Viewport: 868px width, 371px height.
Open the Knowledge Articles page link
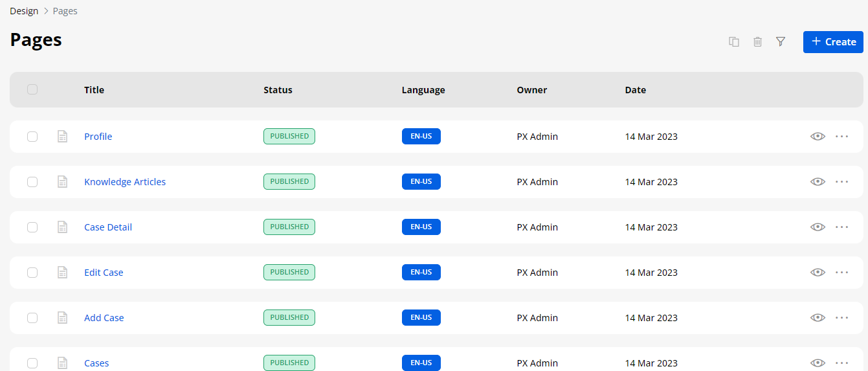pyautogui.click(x=125, y=182)
